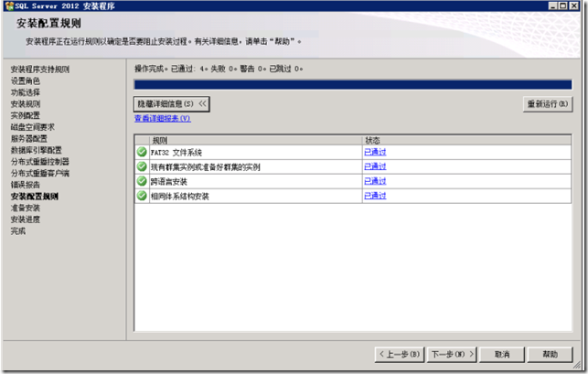Image resolution: width=588 pixels, height=374 pixels.
Task: Click the 帮助 button
Action: (x=551, y=355)
